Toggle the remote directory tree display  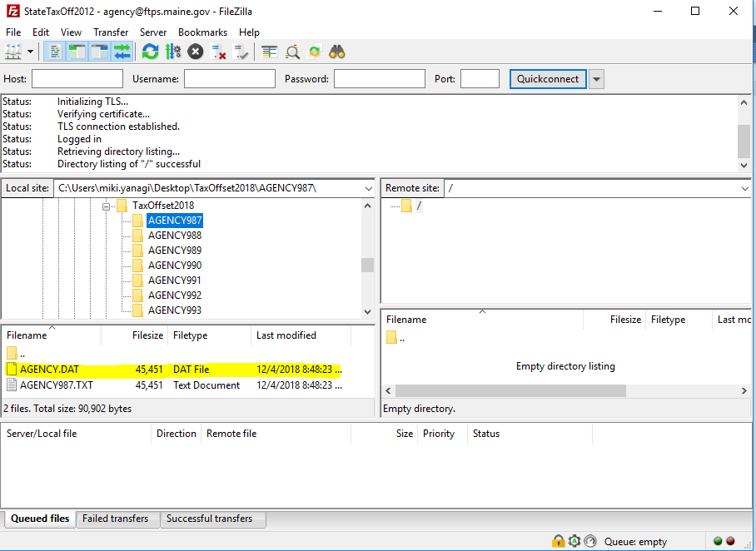[100, 52]
